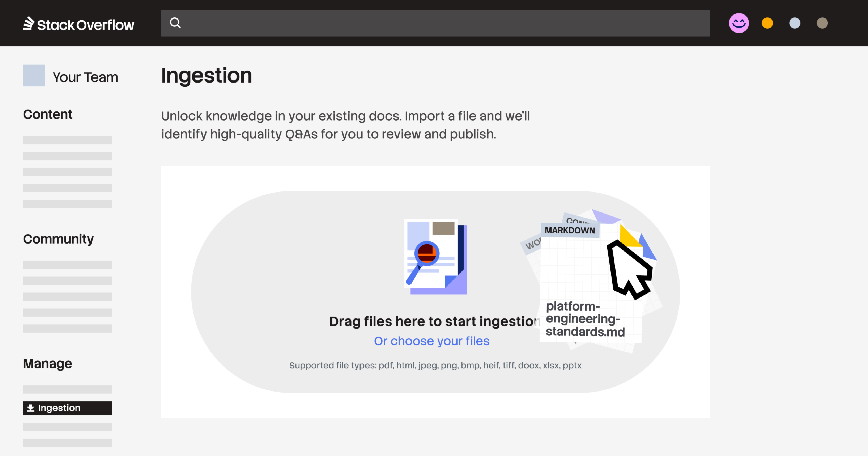Click the platform-engineering-standards.md file card
Screen dimensions: 868x456
(x=585, y=319)
